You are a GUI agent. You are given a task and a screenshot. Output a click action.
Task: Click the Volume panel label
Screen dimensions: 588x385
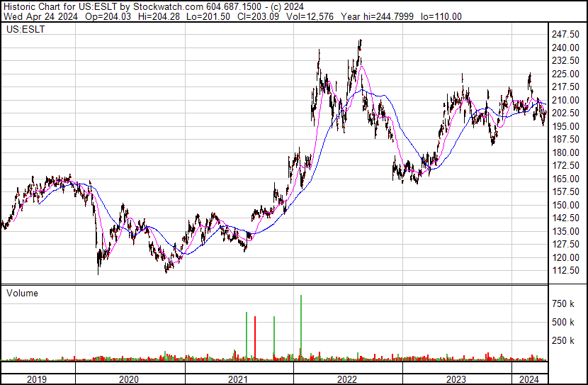pyautogui.click(x=22, y=293)
